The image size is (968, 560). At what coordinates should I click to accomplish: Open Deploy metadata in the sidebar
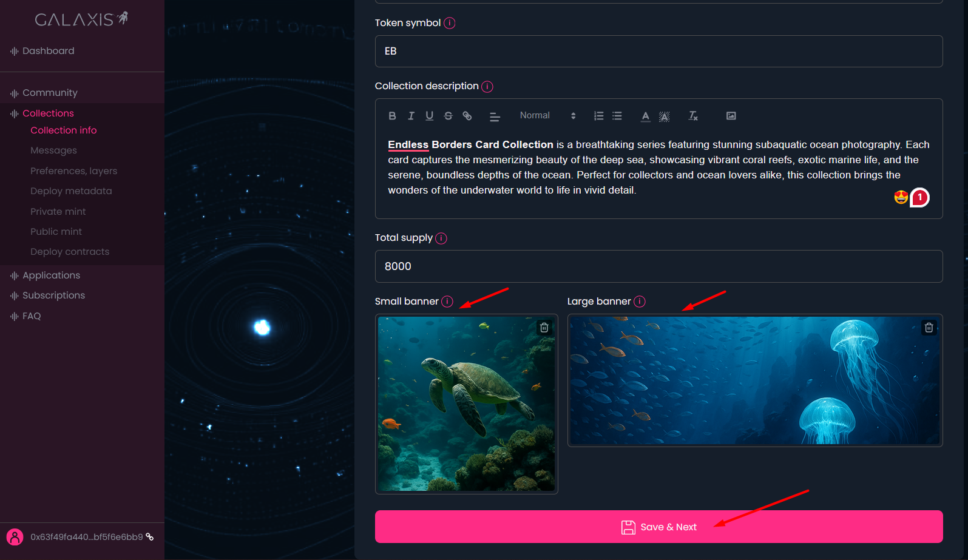point(71,191)
